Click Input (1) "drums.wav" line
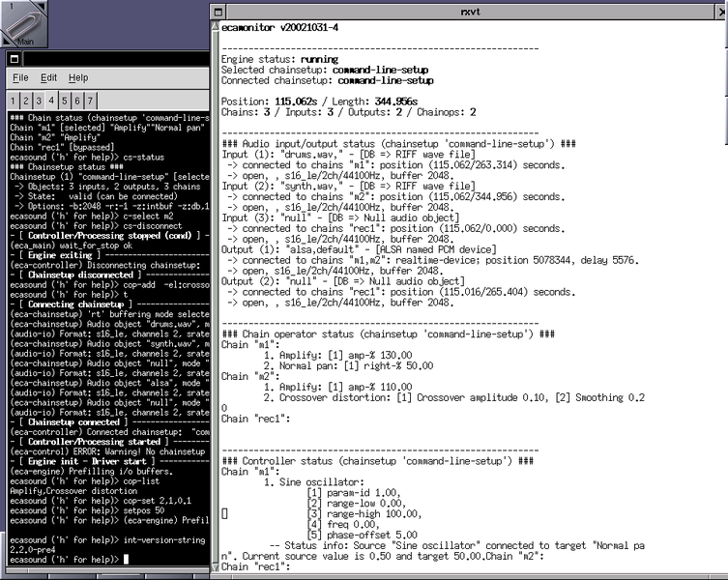 (x=348, y=154)
